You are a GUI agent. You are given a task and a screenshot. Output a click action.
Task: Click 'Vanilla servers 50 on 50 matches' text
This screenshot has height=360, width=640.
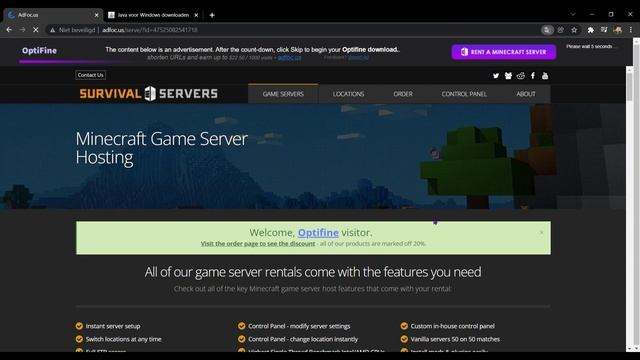pos(455,339)
